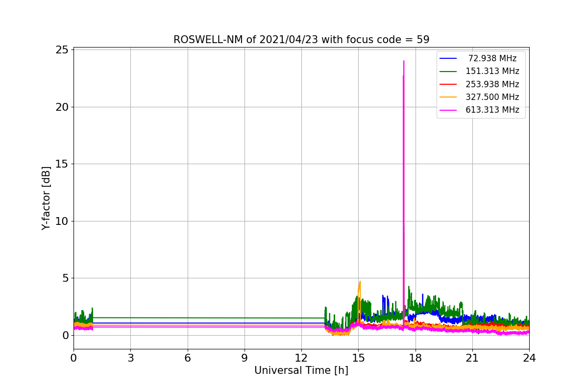Click the plot title mentioning ROSWELL-NM

301,40
